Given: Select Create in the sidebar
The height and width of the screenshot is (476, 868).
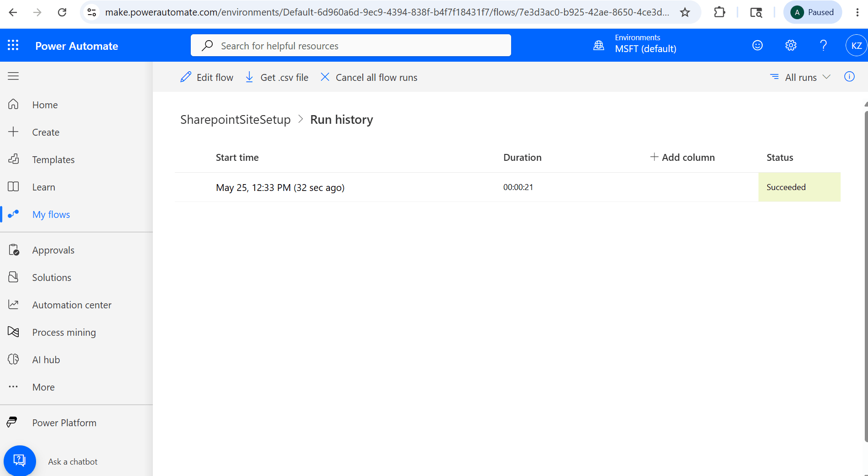Looking at the screenshot, I should tap(46, 132).
